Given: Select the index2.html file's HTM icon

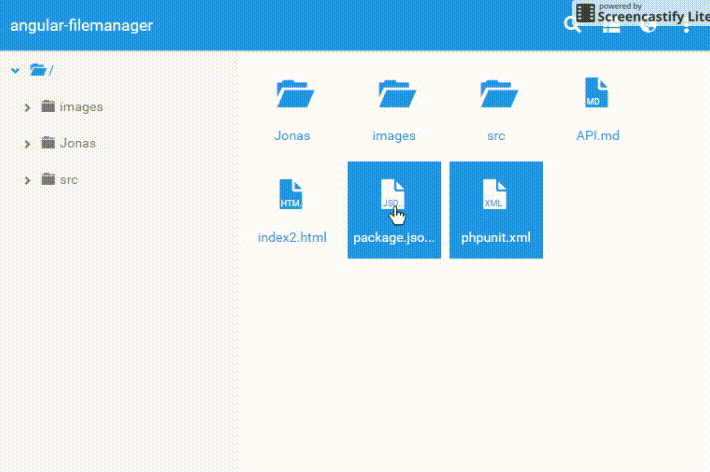Looking at the screenshot, I should [x=291, y=194].
